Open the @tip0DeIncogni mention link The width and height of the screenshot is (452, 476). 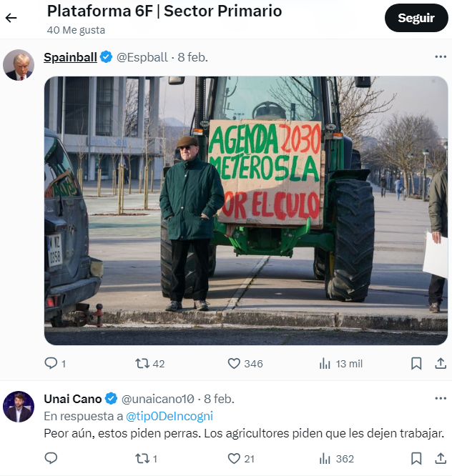pos(169,416)
